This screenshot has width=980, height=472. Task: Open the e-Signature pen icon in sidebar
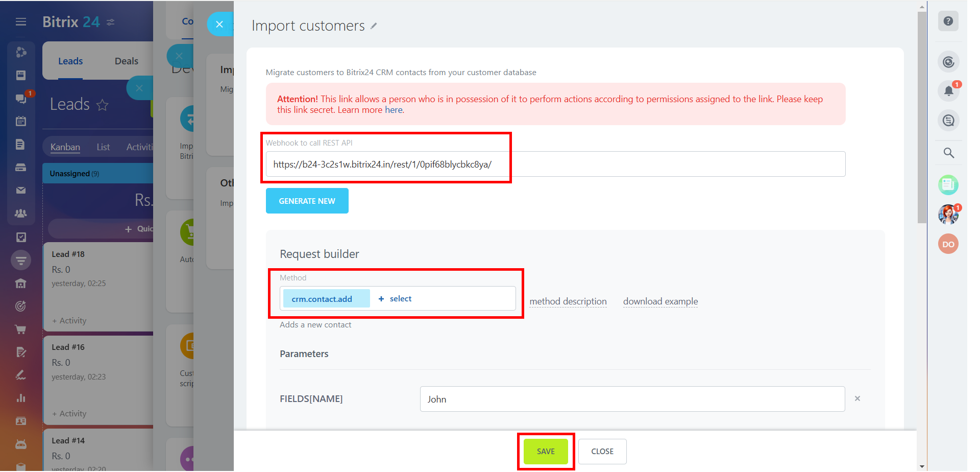[21, 375]
